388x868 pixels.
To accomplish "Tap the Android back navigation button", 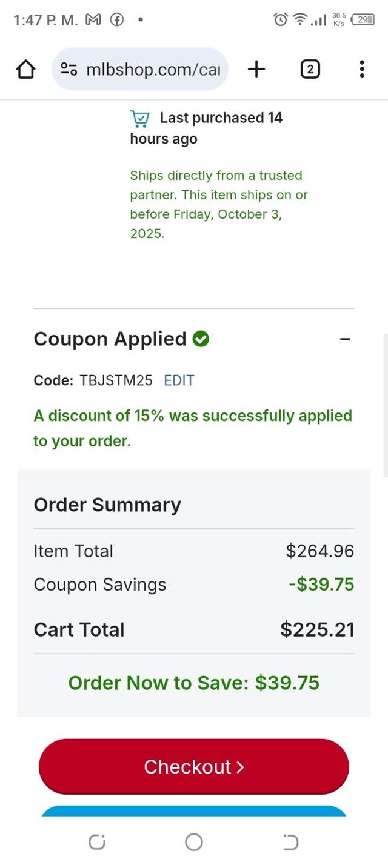I will click(291, 842).
